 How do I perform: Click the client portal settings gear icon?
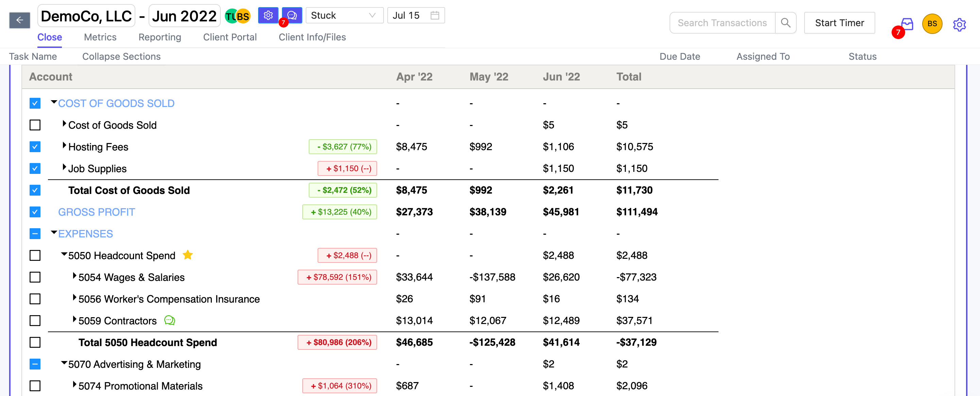[x=268, y=16]
